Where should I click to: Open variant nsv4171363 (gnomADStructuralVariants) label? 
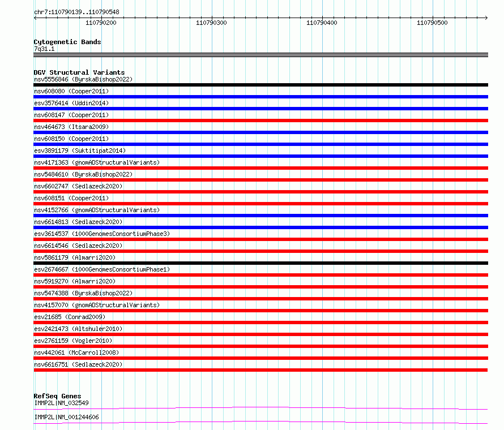(x=97, y=162)
